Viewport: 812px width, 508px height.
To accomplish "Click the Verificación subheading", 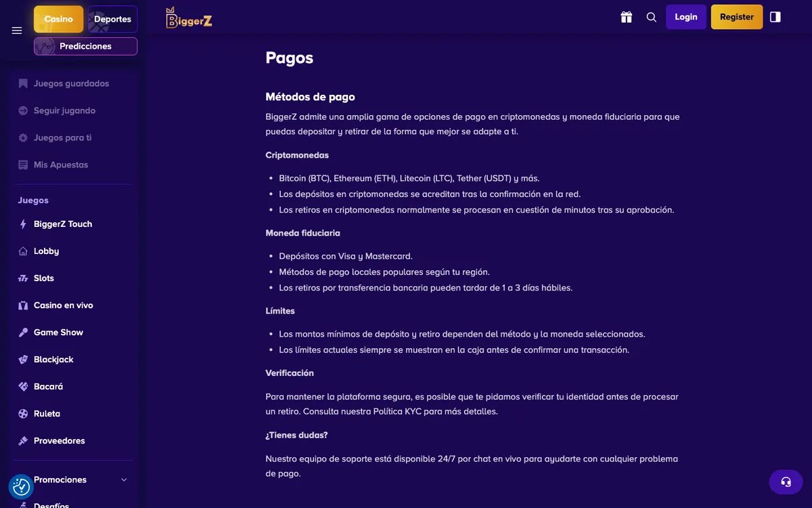I will click(290, 373).
